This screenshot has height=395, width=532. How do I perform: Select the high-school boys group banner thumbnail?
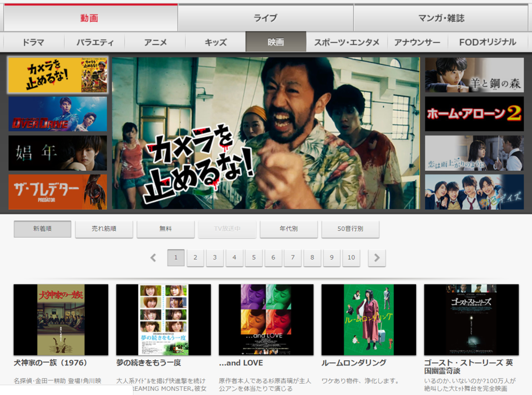474,192
